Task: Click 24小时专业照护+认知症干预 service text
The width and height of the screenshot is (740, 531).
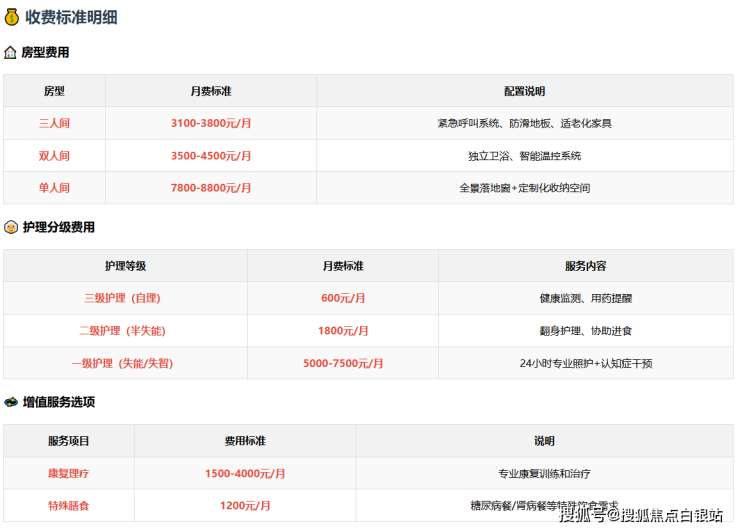Action: pyautogui.click(x=586, y=363)
